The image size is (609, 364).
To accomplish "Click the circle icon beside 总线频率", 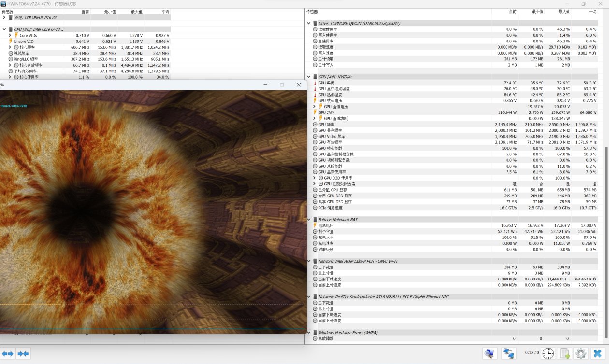I will point(11,53).
